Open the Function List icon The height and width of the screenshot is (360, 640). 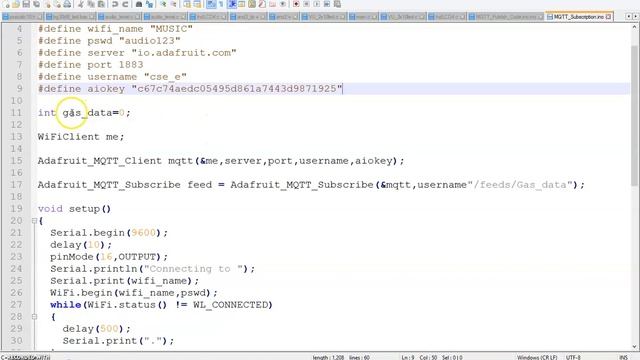pyautogui.click(x=262, y=4)
